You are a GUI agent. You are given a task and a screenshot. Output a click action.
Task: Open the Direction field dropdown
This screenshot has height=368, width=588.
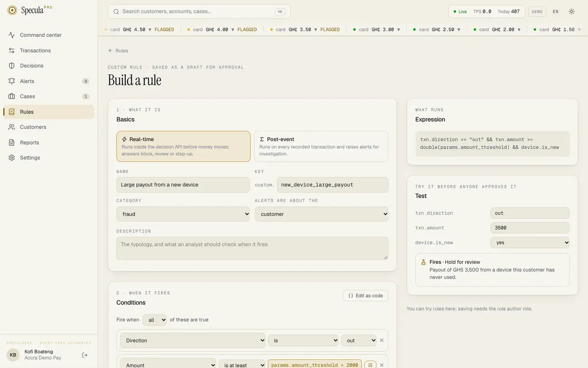click(x=193, y=341)
